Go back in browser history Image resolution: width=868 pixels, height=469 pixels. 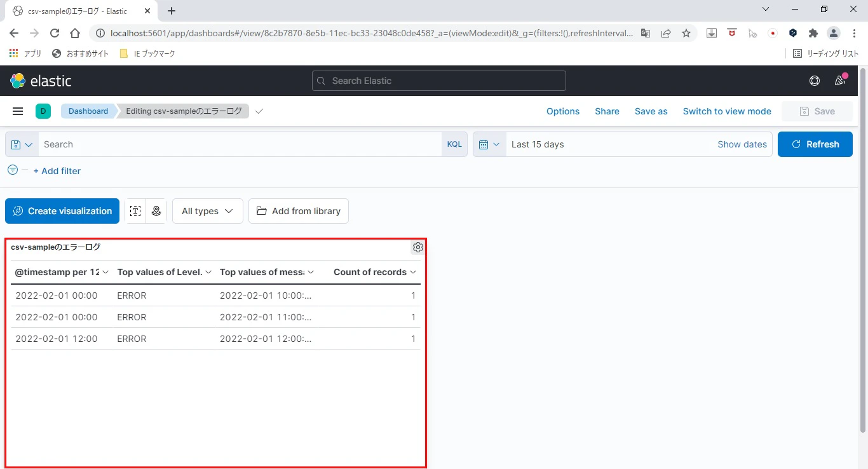tap(14, 33)
